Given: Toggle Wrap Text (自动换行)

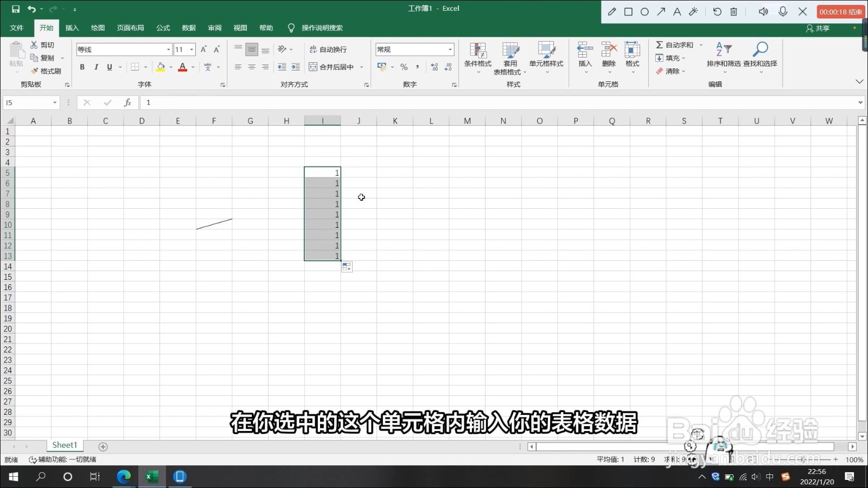Looking at the screenshot, I should click(x=328, y=49).
